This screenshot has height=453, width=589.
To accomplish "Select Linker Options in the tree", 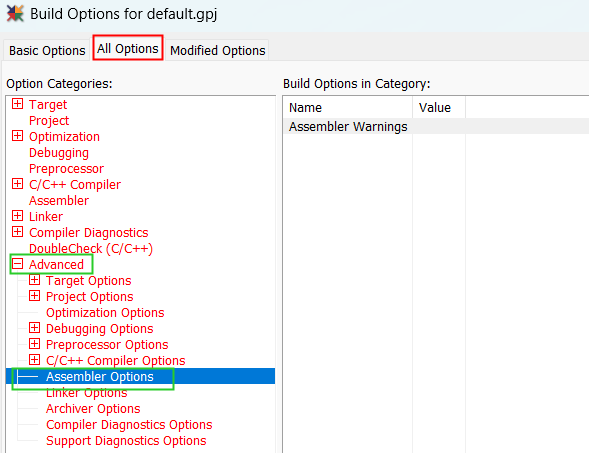I will pyautogui.click(x=86, y=393).
